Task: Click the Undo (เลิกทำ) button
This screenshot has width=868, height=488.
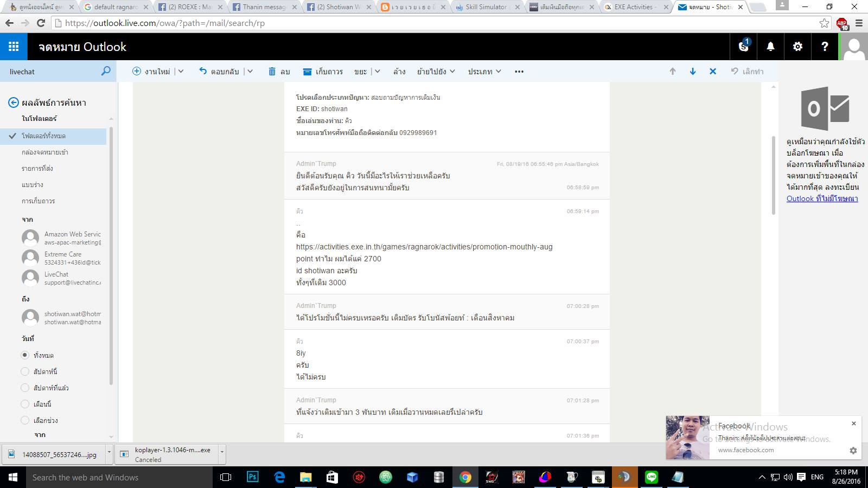Action: coord(747,71)
